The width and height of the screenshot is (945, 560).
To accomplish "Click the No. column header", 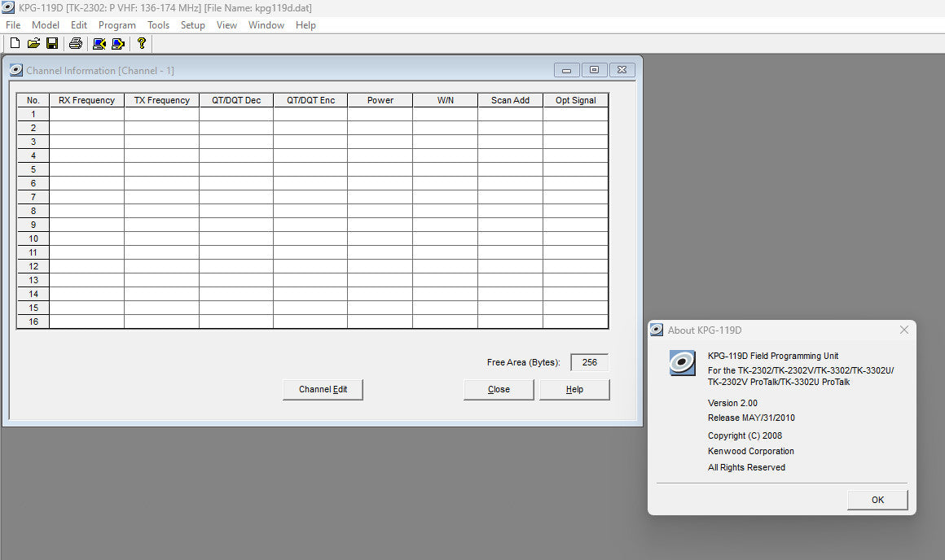I will [x=33, y=100].
